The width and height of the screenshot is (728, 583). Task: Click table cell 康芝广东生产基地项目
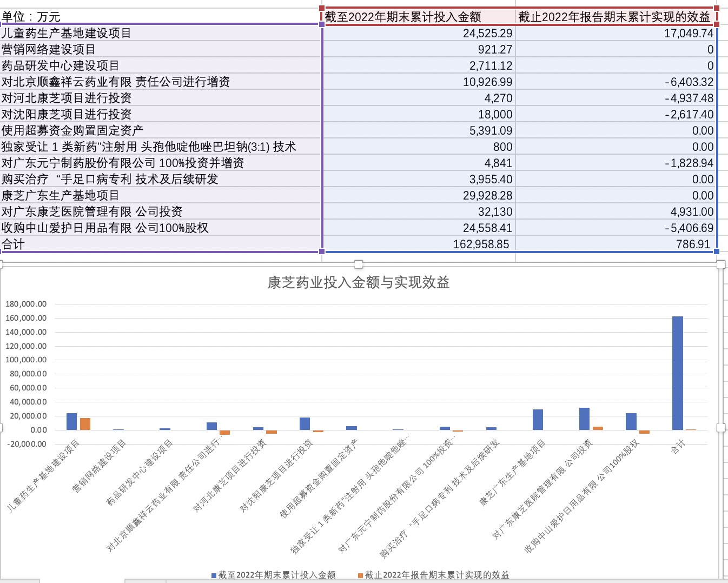tap(161, 195)
